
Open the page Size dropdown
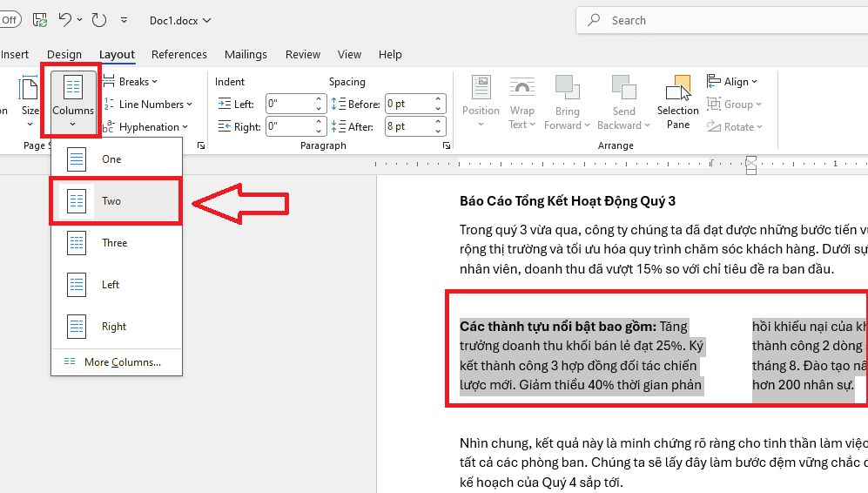point(29,103)
